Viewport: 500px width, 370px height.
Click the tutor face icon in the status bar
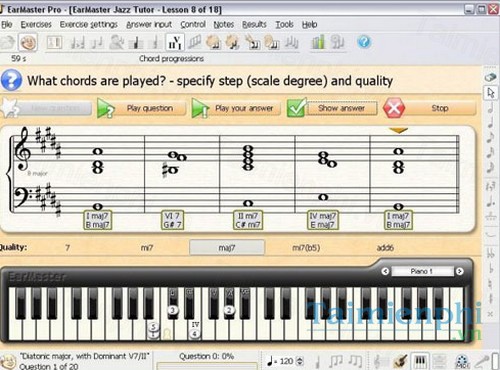[x=8, y=362]
